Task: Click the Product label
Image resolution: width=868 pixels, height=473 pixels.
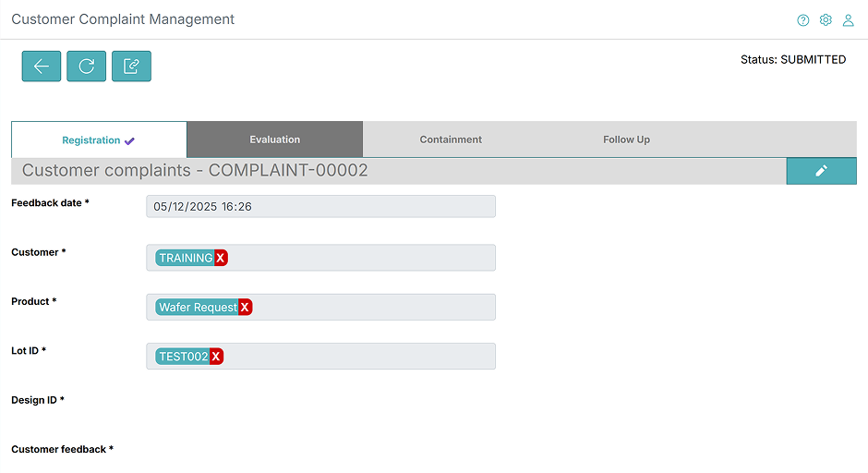Action: coord(34,301)
